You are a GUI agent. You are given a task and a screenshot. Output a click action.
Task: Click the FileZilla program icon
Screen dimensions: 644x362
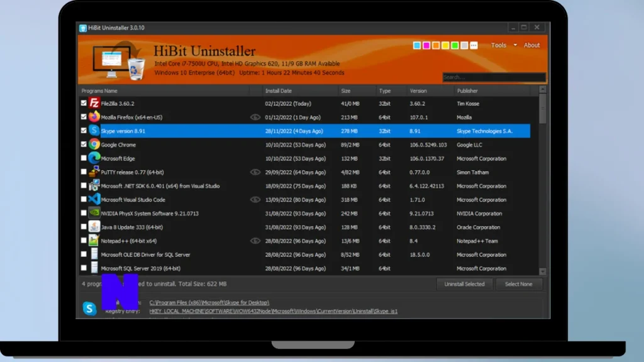[x=94, y=103]
